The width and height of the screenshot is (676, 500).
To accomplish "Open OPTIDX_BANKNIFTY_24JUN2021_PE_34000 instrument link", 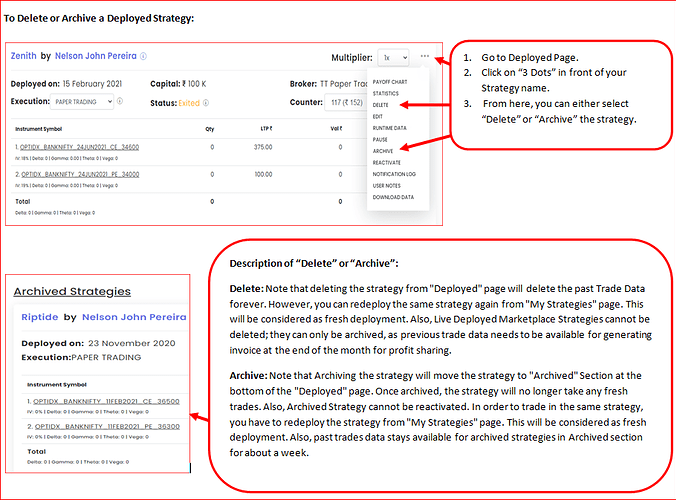I will (80, 175).
